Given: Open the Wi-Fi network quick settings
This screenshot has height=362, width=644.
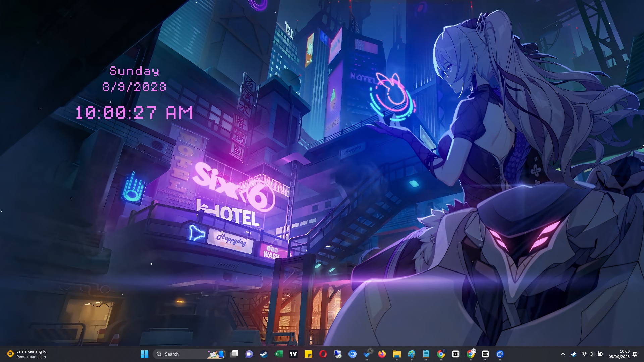Looking at the screenshot, I should click(x=584, y=354).
